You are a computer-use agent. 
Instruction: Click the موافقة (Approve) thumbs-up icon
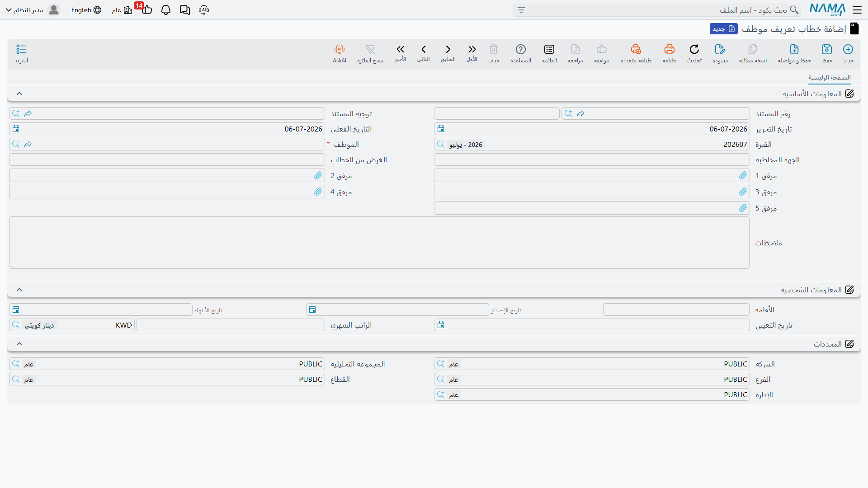[602, 49]
